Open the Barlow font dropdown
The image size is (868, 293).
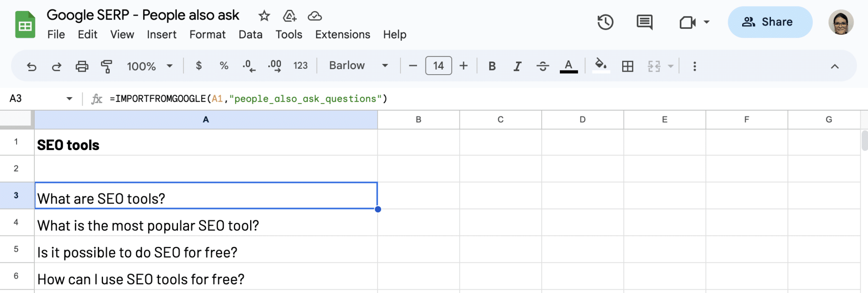point(359,66)
